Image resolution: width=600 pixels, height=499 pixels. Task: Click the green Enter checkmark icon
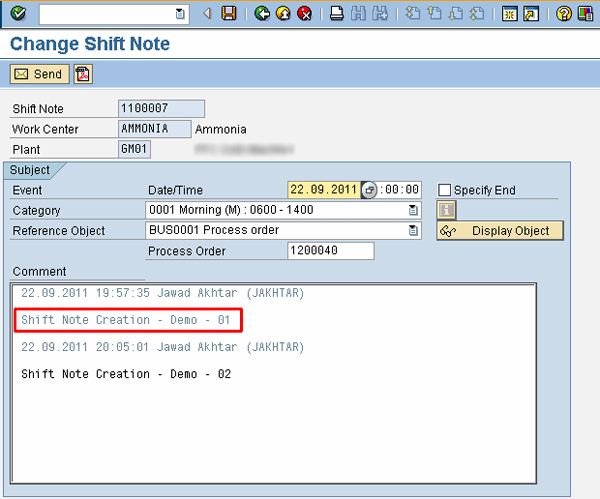[x=19, y=13]
